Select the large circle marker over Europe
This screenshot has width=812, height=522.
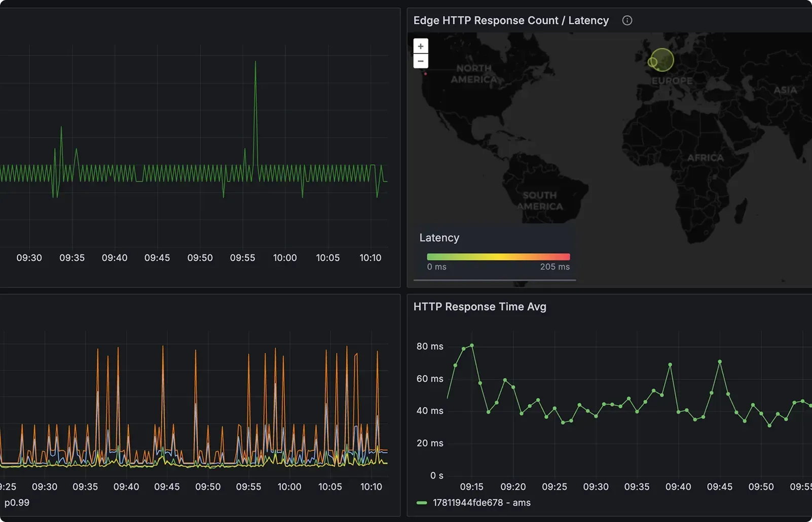[663, 59]
